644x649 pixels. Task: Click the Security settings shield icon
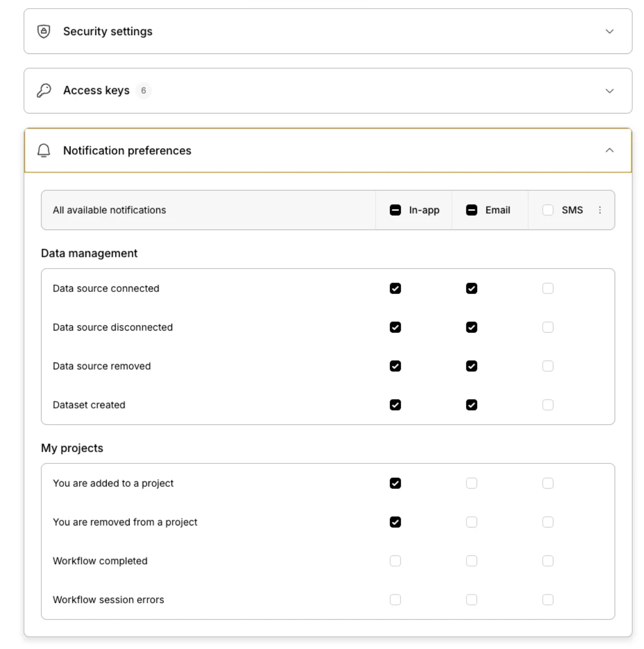point(44,32)
